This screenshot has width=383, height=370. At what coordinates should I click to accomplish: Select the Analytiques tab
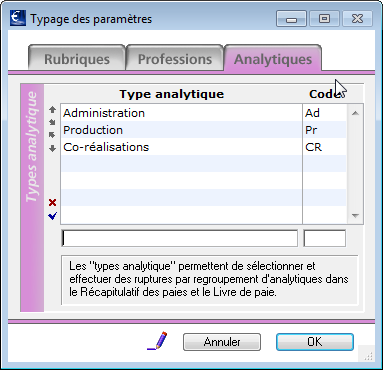(x=273, y=59)
